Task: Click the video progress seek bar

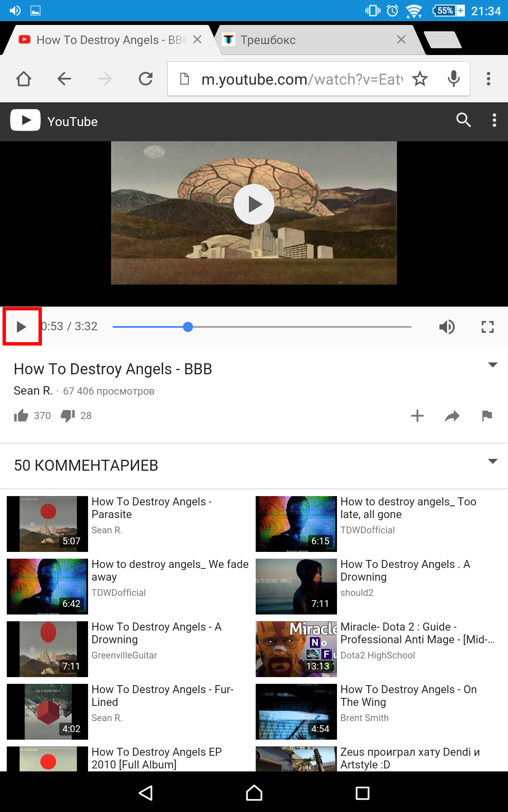Action: tap(262, 327)
